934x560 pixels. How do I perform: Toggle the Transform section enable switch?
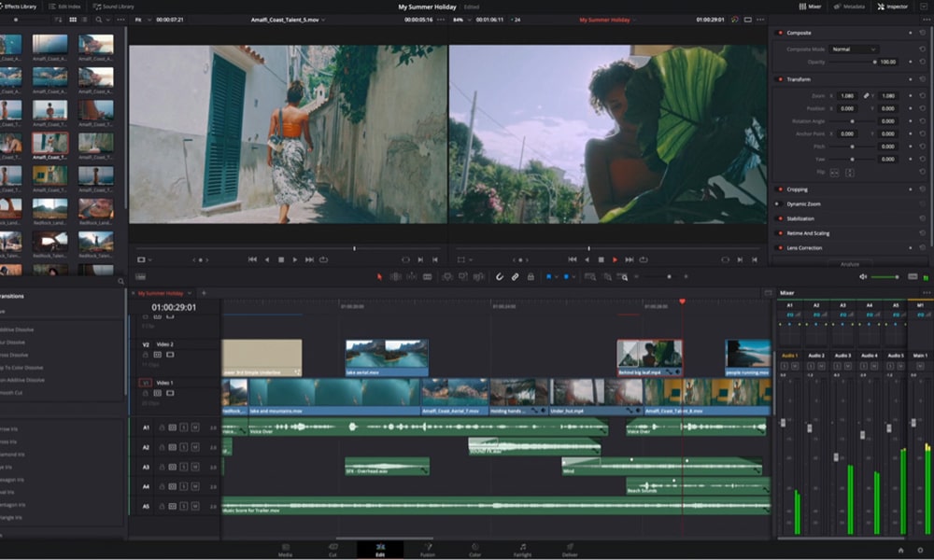(x=780, y=79)
